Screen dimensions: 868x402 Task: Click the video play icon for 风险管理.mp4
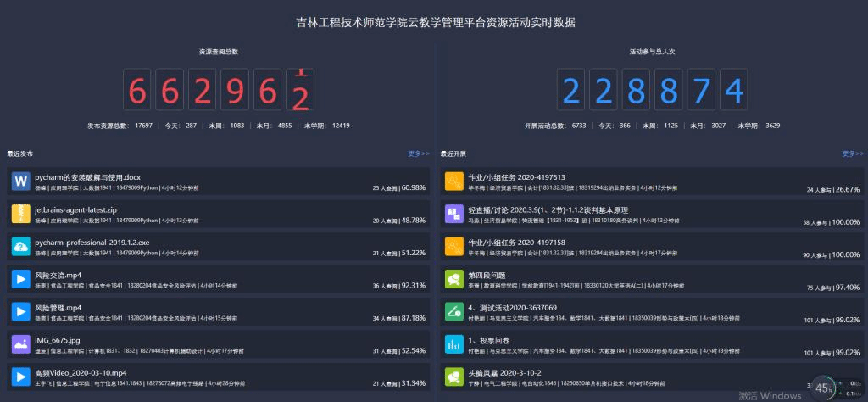(x=21, y=311)
